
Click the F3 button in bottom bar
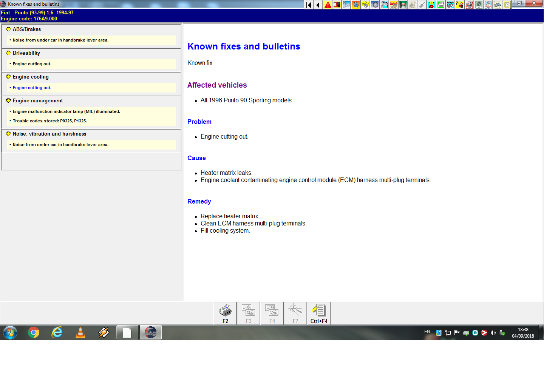pyautogui.click(x=249, y=313)
